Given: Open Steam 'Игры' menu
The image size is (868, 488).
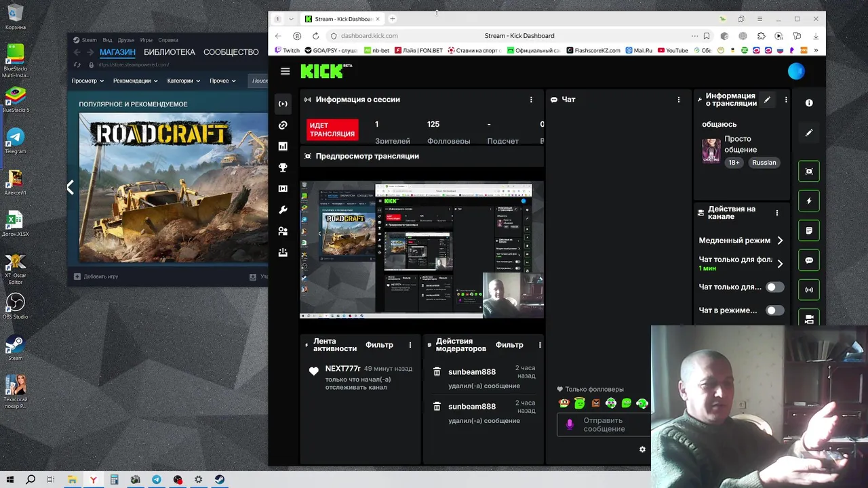Looking at the screenshot, I should point(146,40).
